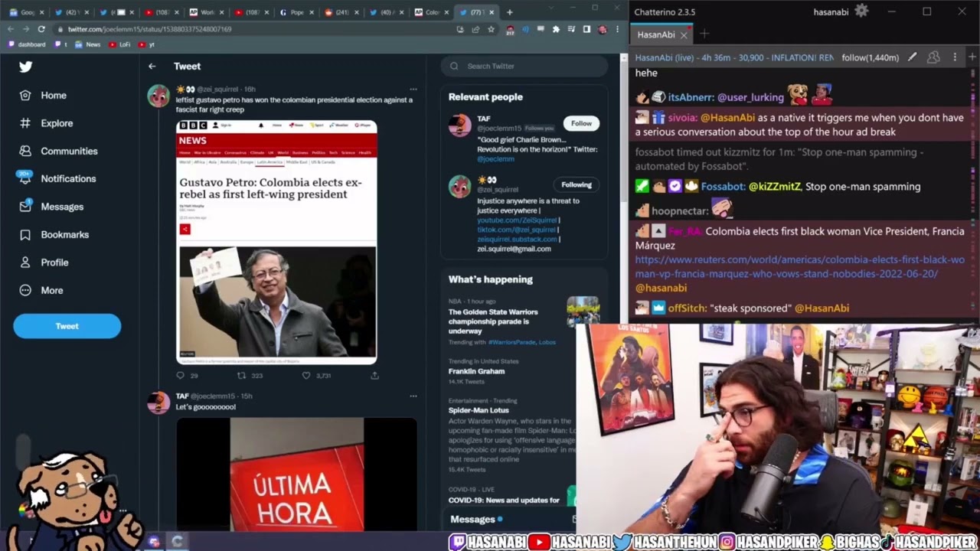Open Chatterino settings gear
This screenshot has width=980, height=551.
point(861,11)
